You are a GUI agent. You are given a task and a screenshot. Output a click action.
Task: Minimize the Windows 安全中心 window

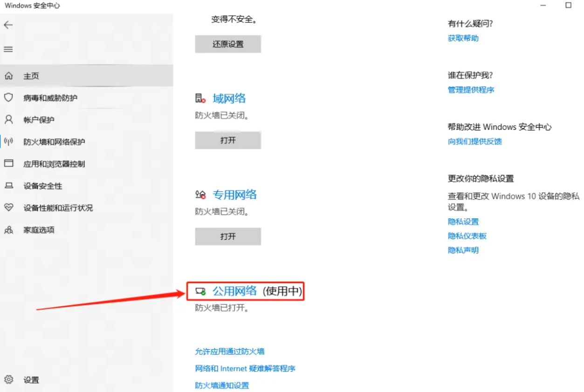click(543, 6)
